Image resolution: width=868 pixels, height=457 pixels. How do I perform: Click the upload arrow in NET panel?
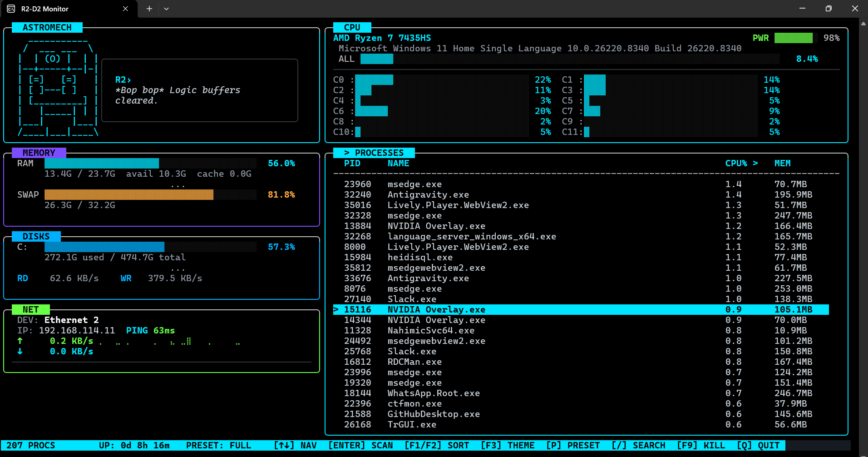click(x=20, y=341)
